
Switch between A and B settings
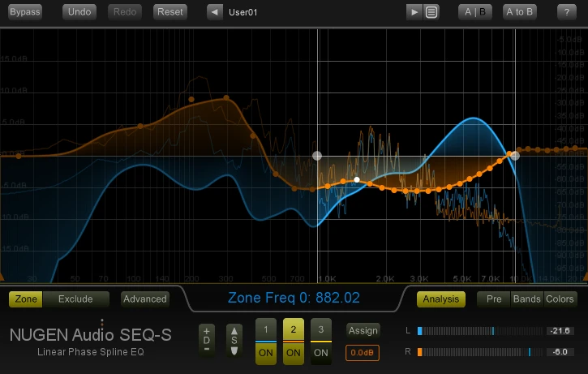click(x=474, y=12)
